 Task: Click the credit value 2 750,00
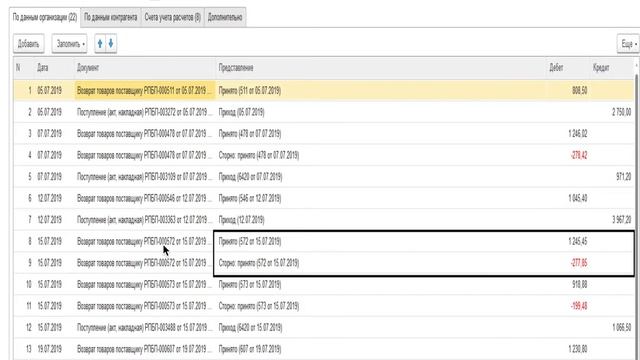[622, 112]
